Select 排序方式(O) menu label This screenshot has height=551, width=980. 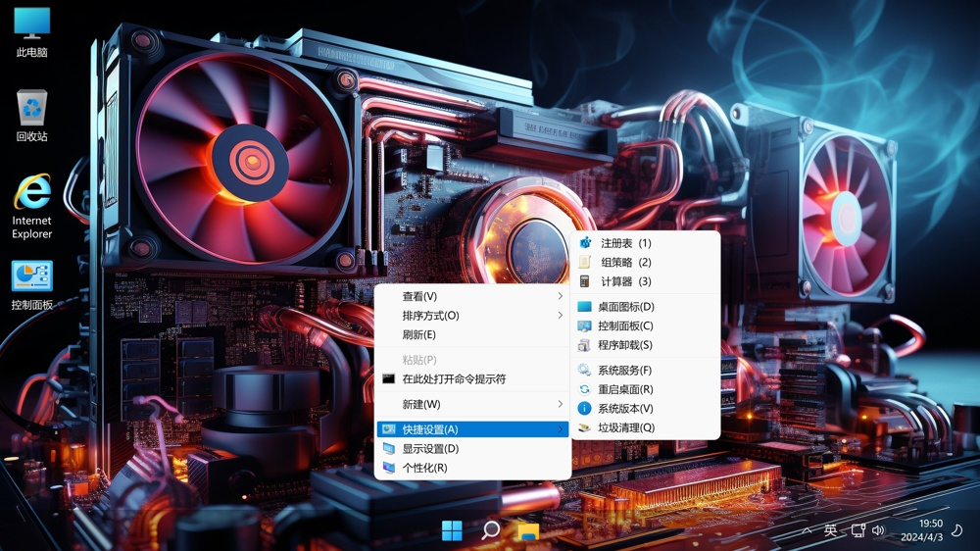[430, 316]
